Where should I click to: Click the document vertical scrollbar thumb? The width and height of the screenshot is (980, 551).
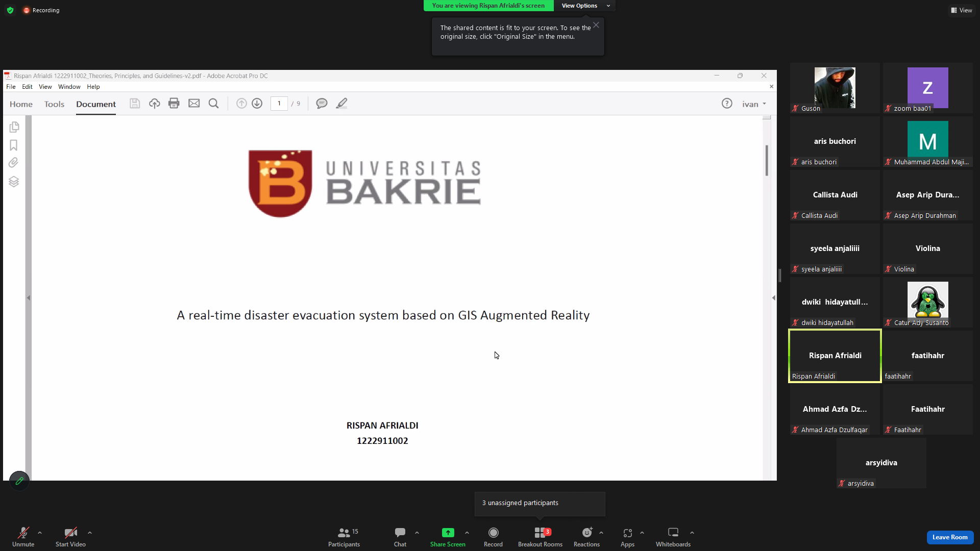(x=767, y=161)
